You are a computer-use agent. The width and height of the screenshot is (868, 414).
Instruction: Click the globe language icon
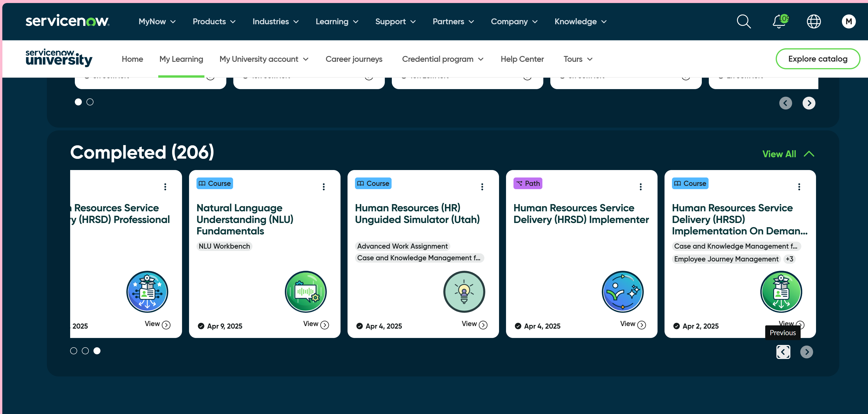point(813,22)
